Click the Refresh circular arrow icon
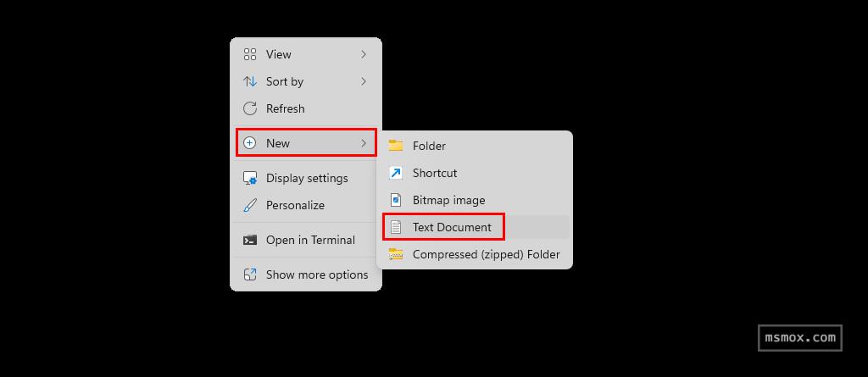Viewport: 868px width, 377px height. pos(250,108)
